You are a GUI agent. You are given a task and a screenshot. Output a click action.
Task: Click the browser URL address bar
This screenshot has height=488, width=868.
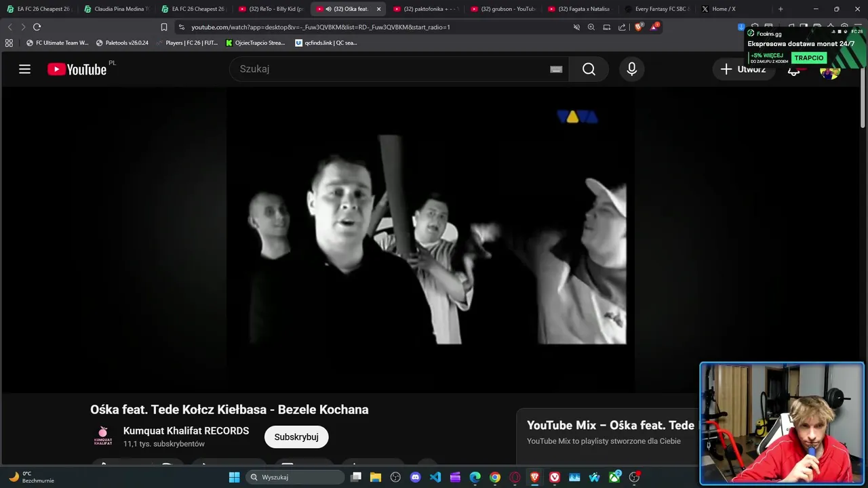[x=376, y=27]
